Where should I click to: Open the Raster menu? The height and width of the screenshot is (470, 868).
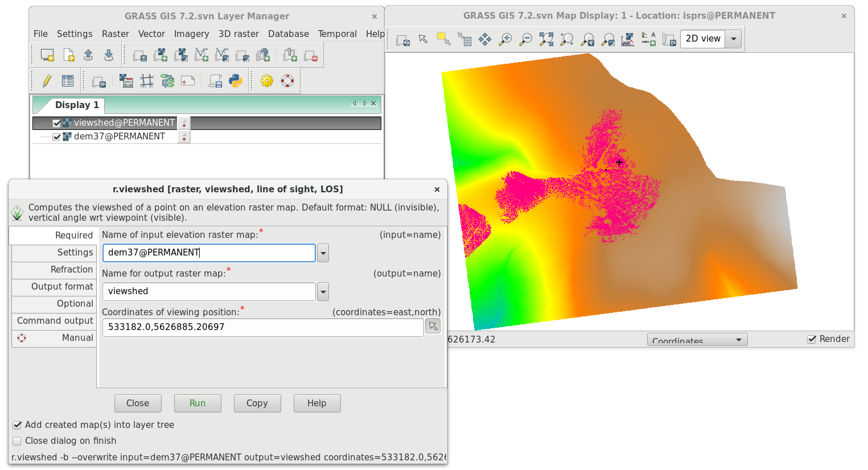coord(116,34)
